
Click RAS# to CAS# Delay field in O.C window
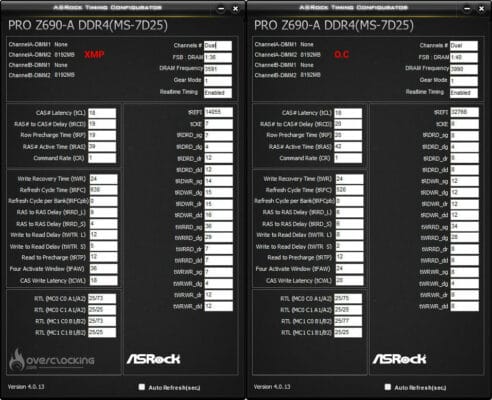[348, 124]
